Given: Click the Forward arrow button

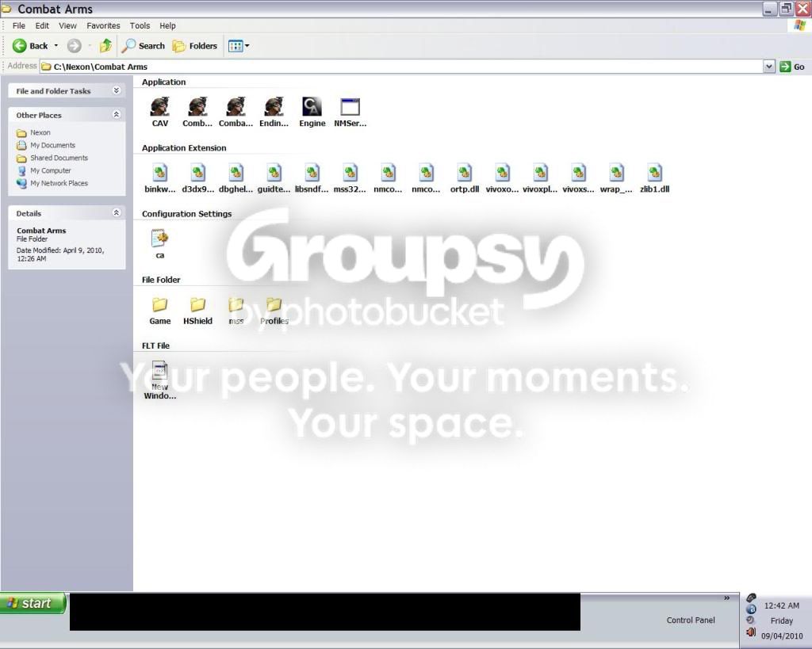Looking at the screenshot, I should coord(74,45).
